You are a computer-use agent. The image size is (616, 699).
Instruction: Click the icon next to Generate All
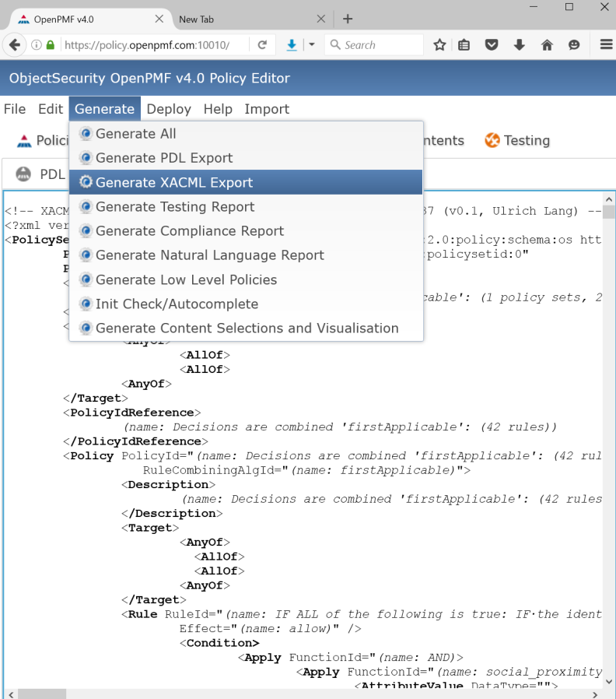[x=86, y=133]
